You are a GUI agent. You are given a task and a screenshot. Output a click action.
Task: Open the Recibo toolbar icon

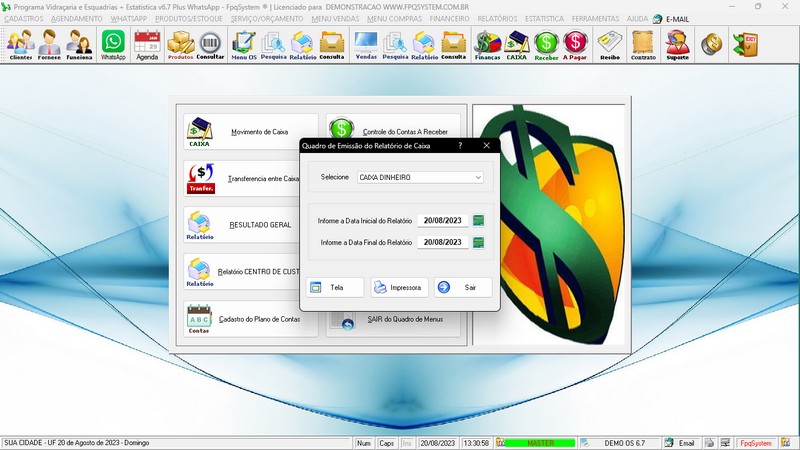point(609,45)
